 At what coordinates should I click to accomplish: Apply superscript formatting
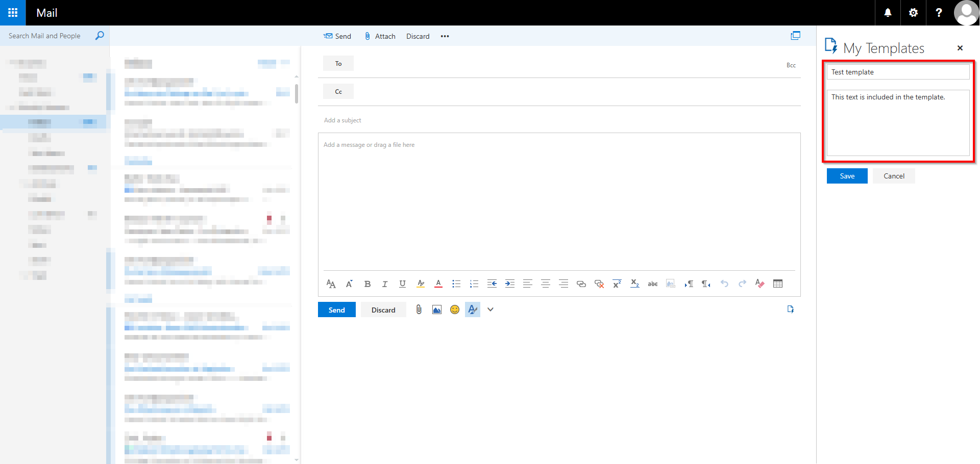tap(617, 283)
